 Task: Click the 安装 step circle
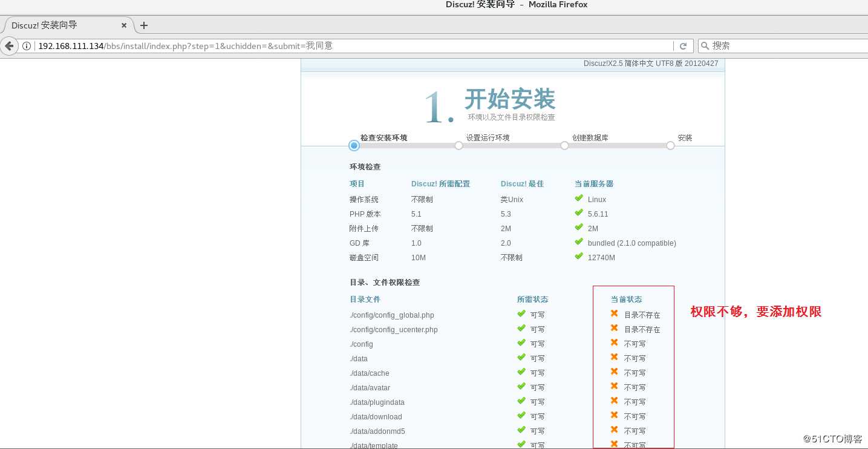tap(670, 145)
